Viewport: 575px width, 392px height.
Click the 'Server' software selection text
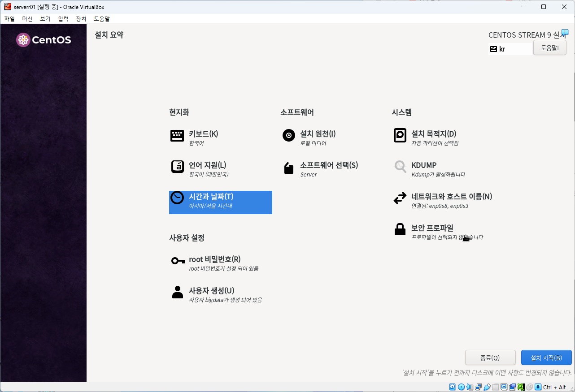click(x=309, y=175)
